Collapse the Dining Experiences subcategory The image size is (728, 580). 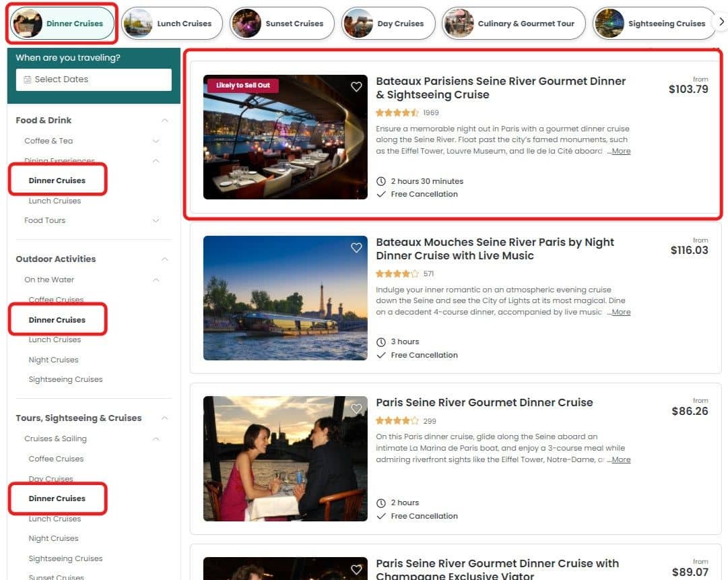[156, 161]
